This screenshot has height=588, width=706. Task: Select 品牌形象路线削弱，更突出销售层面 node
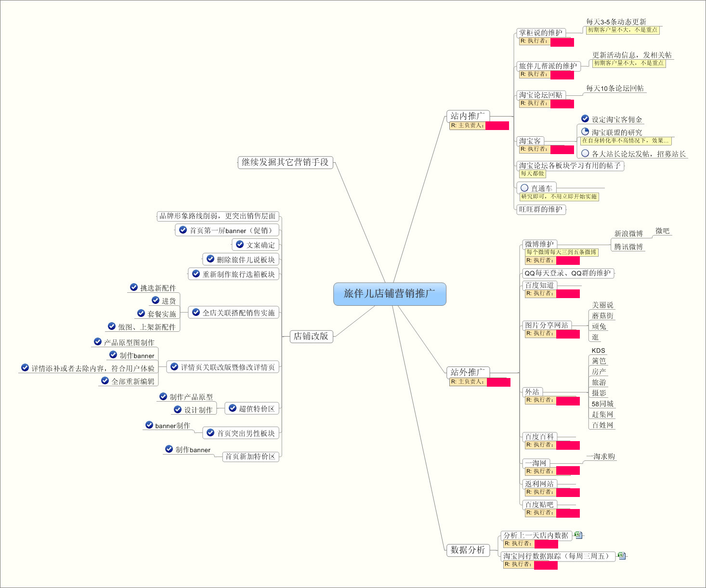tap(218, 216)
